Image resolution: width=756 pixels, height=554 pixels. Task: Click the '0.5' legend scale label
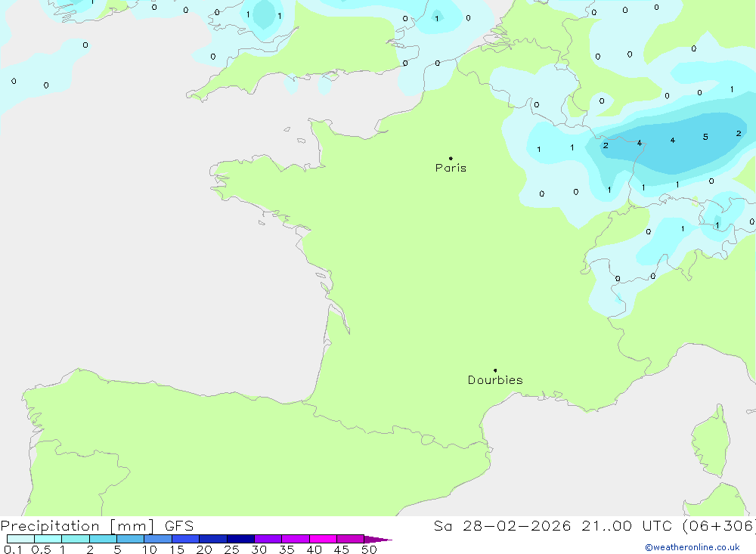pyautogui.click(x=41, y=549)
